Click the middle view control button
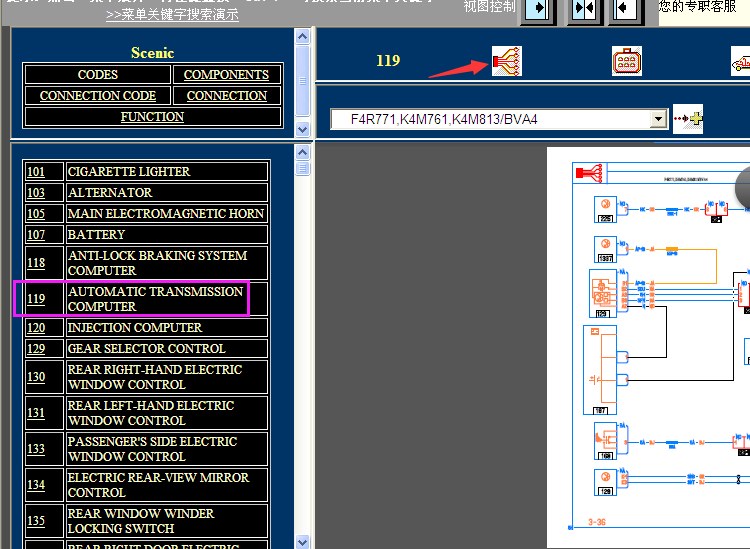This screenshot has width=750, height=549. (x=584, y=9)
